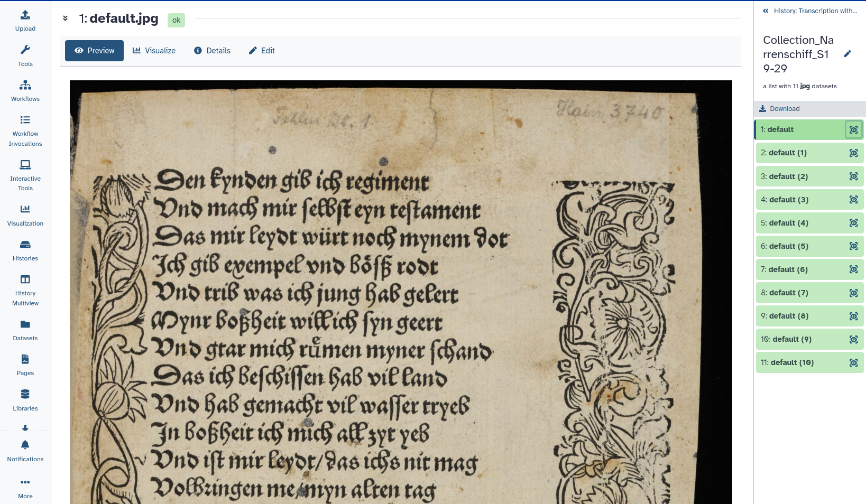866x504 pixels.
Task: View dataset icon for 5: default (4)
Action: tap(854, 223)
